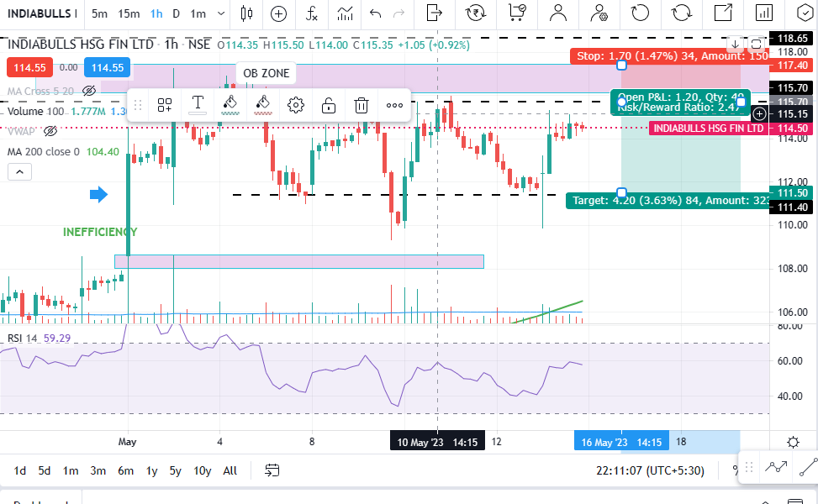The image size is (818, 504).
Task: Click the compare or add symbol plus icon
Action: (278, 13)
